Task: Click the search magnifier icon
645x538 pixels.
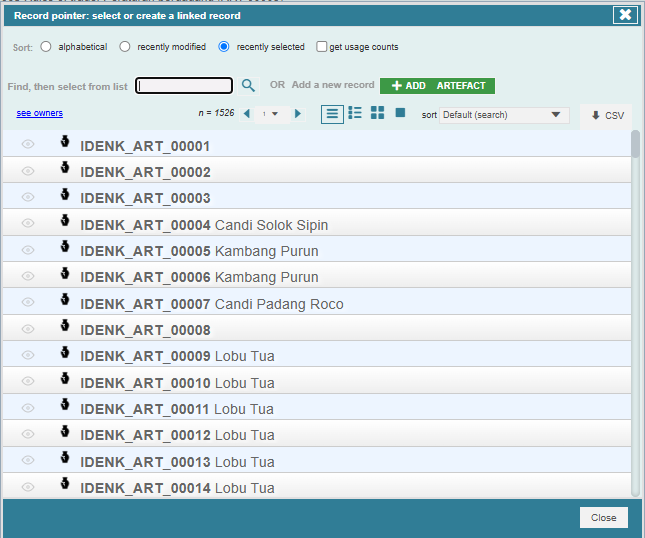Action: coord(248,86)
